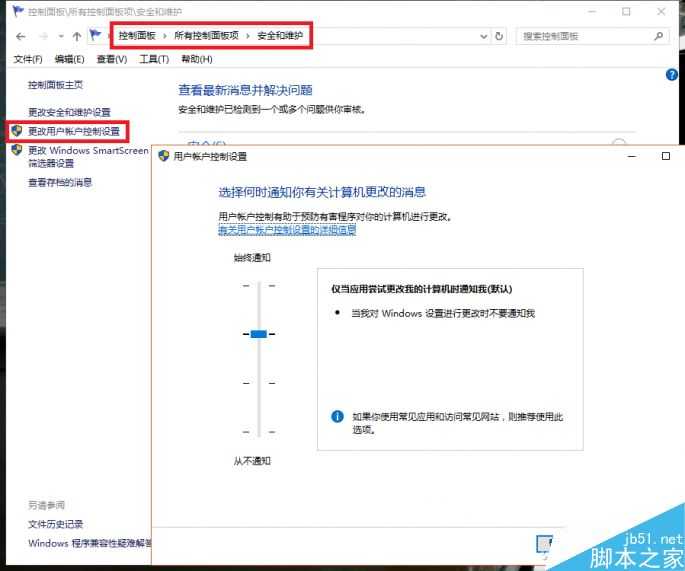This screenshot has height=571, width=685.
Task: Click the flag icon in address bar
Action: [97, 36]
